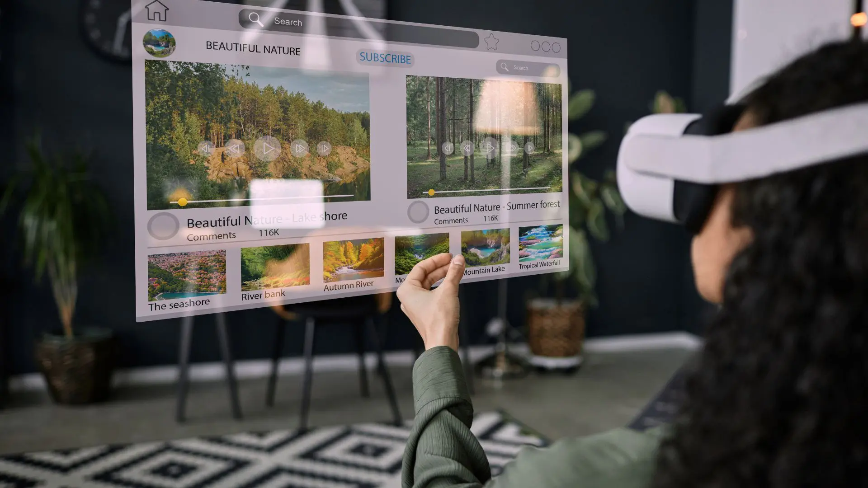This screenshot has height=488, width=868.
Task: Click the Search magnifier icon top bar
Action: (255, 19)
